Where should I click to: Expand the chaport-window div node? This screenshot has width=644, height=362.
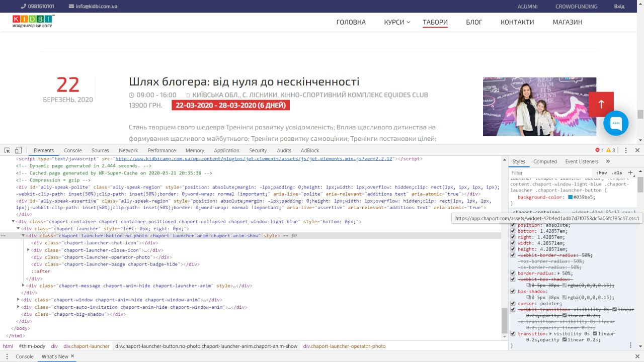[18, 300]
